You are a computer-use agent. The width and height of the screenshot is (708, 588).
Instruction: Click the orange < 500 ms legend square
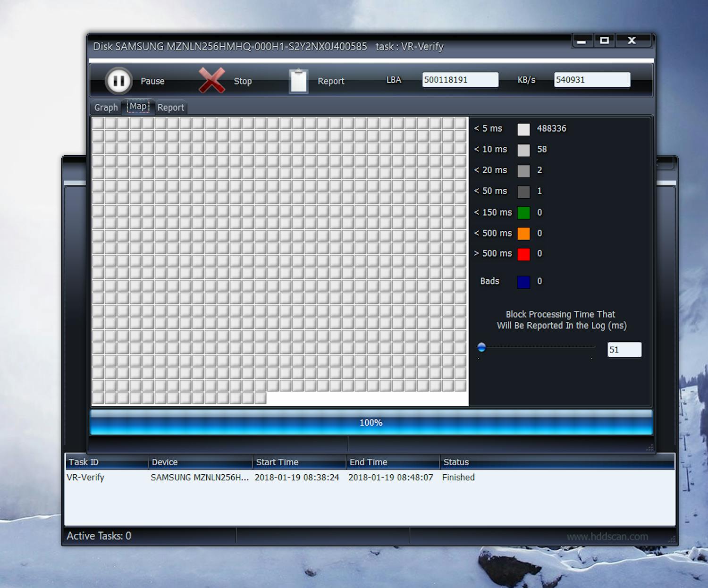tap(524, 234)
